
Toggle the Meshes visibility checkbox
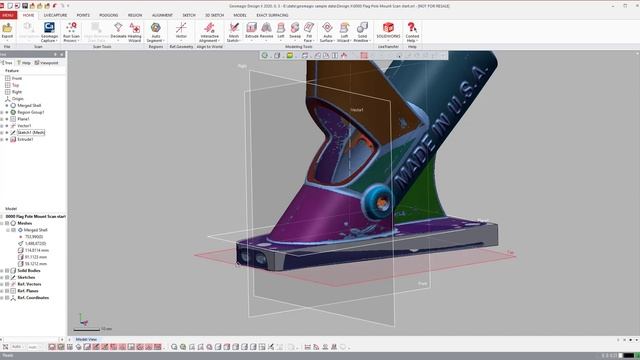[7, 223]
